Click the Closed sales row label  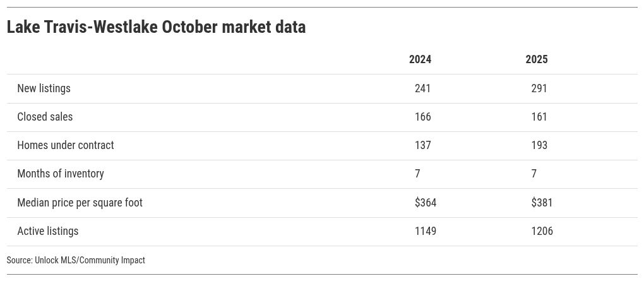45,117
